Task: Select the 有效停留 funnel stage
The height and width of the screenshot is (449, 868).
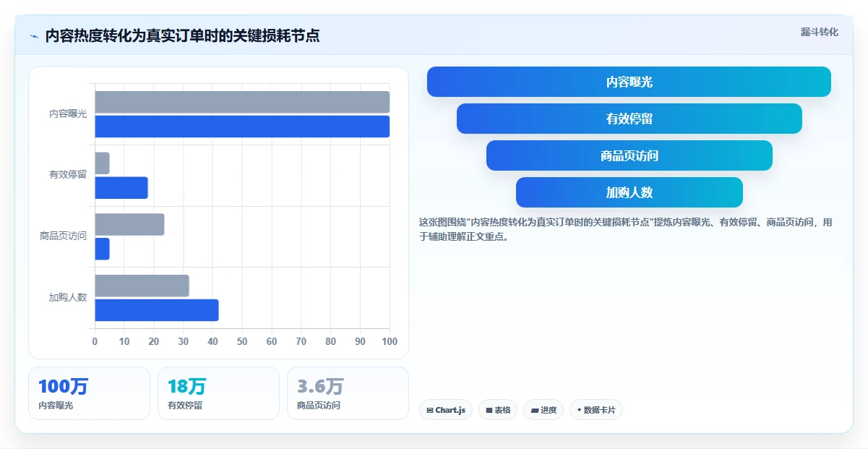Action: tap(629, 119)
